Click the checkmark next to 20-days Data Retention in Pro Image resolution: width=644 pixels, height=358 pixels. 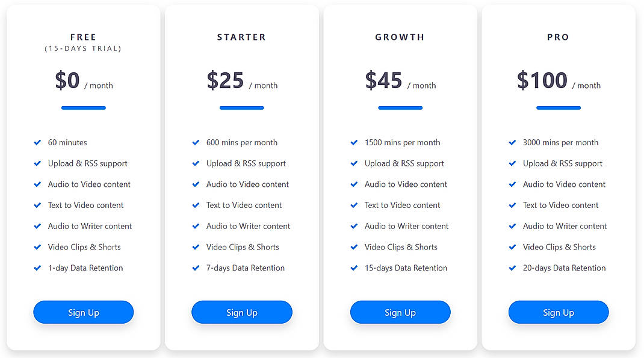tap(512, 268)
